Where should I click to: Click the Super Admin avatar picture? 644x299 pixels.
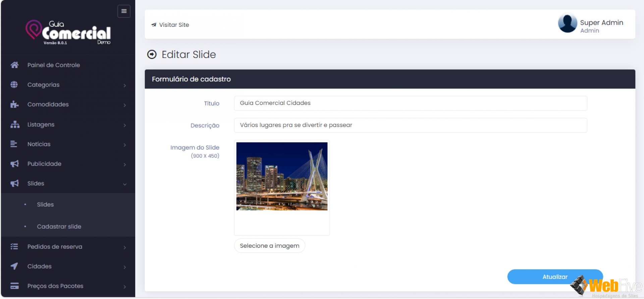(567, 23)
